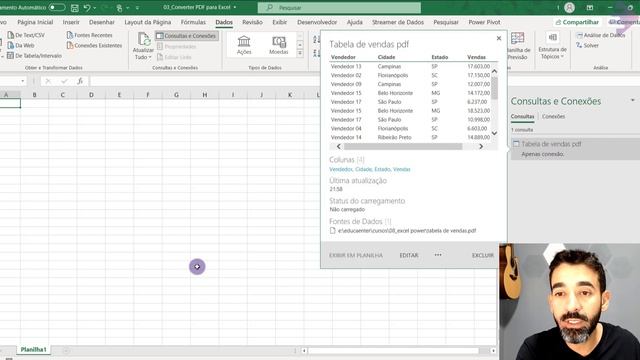Click the Vendedor column link
Viewport: 640px width, 360px height.
[341, 169]
